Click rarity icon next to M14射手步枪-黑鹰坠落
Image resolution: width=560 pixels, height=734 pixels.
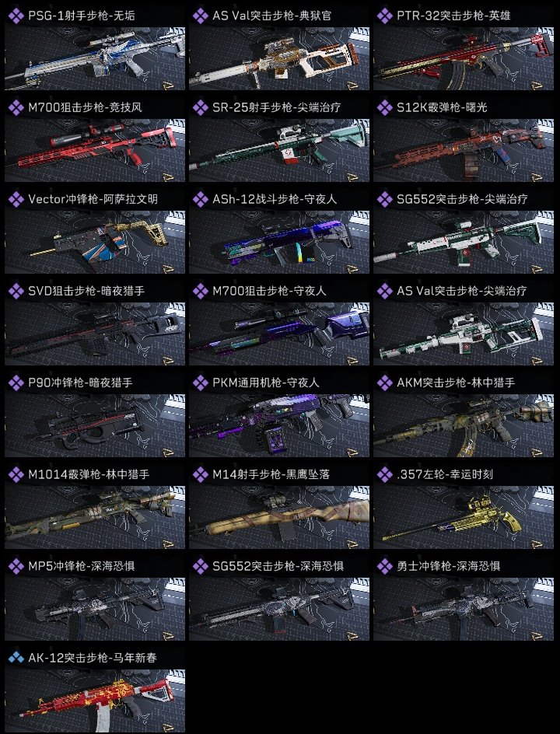pos(201,474)
